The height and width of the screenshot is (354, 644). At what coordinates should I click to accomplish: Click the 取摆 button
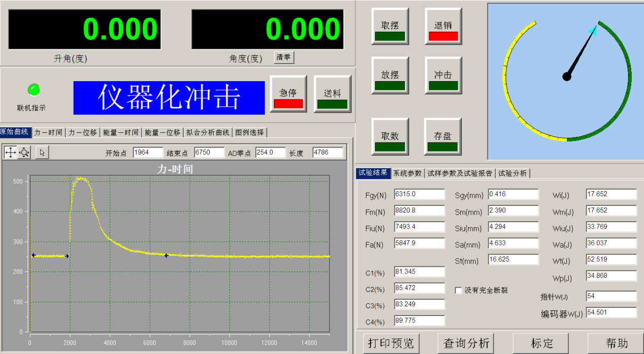pyautogui.click(x=390, y=27)
